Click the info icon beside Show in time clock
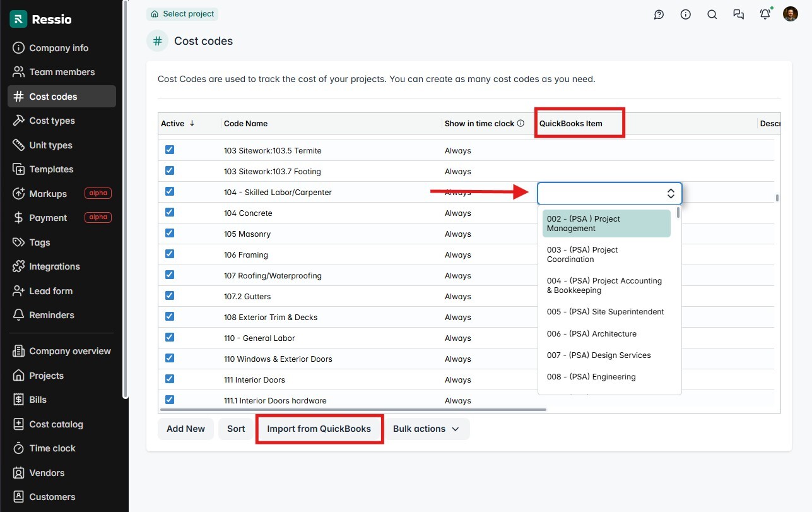Viewport: 812px width, 512px height. pyautogui.click(x=521, y=124)
